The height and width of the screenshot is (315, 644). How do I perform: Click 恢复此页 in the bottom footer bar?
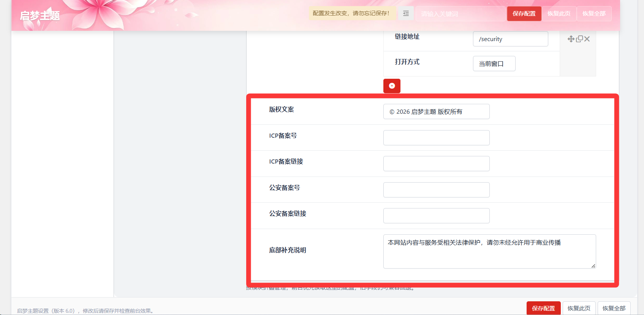point(579,308)
